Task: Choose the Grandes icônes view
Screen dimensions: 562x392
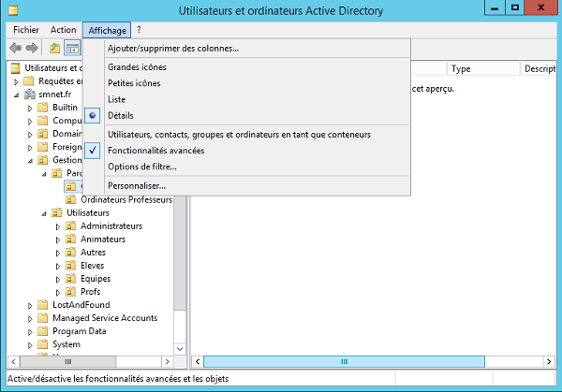Action: 246,67
